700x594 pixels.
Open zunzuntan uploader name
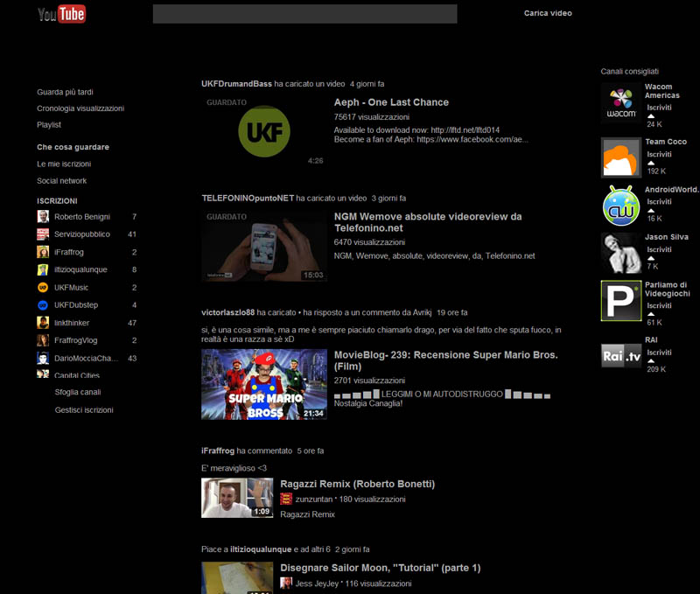tap(314, 500)
